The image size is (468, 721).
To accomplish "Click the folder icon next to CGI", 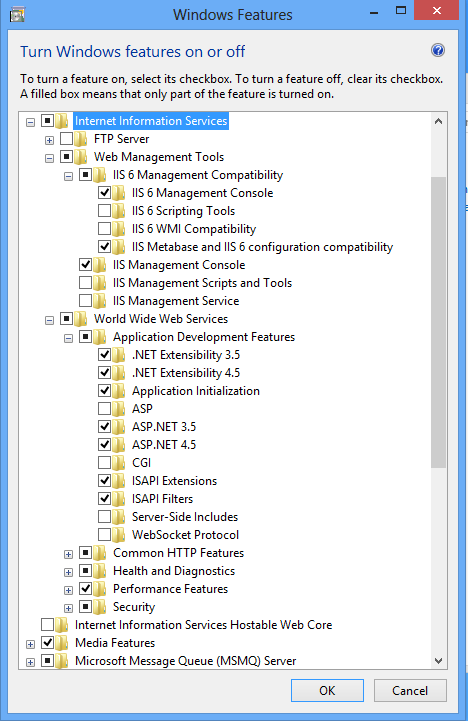I will [119, 463].
